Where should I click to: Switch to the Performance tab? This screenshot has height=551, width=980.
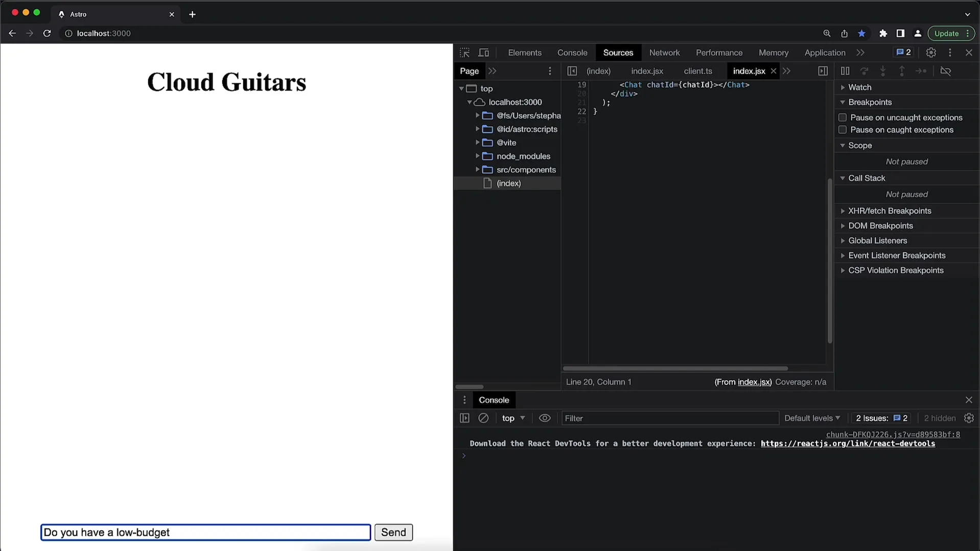[x=719, y=53]
